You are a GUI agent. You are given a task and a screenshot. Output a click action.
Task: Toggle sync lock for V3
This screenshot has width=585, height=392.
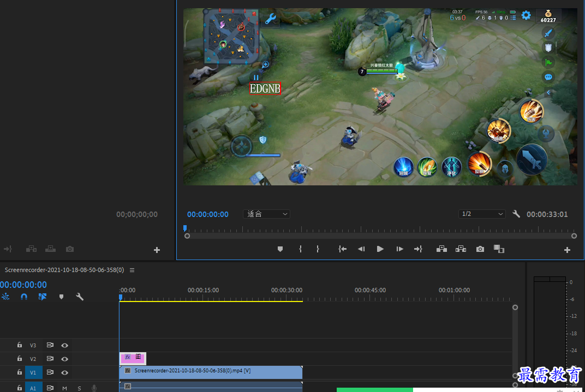(x=50, y=345)
